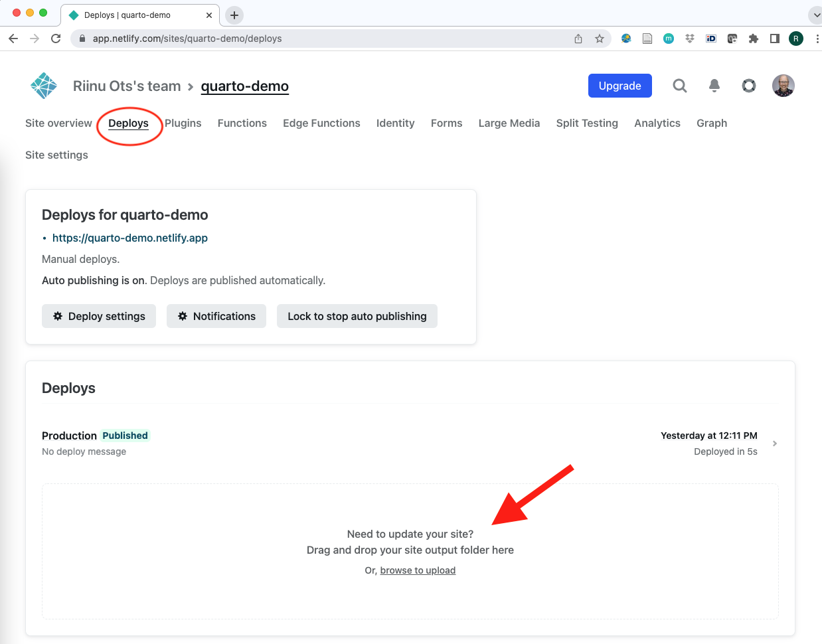Click 'Yesterday at 12:11 PM' timestamp

[x=709, y=436]
